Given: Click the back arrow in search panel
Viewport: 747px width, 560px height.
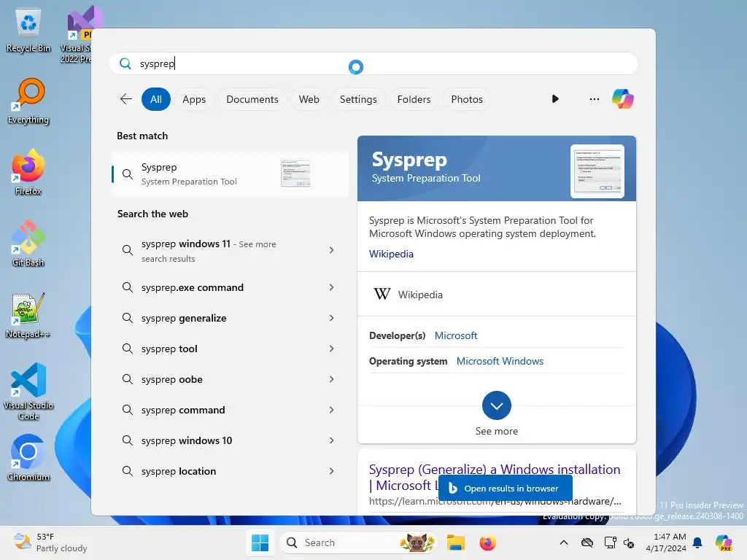Looking at the screenshot, I should click(x=125, y=99).
